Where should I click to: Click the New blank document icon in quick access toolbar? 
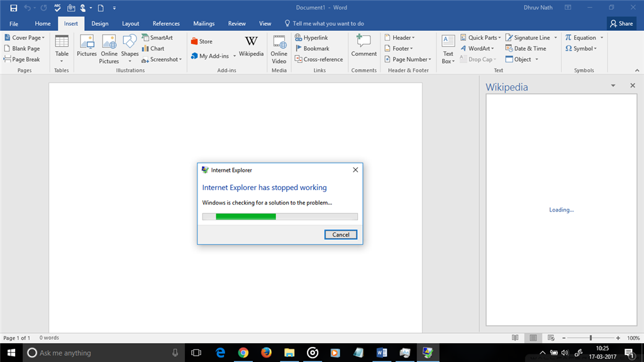point(101,8)
